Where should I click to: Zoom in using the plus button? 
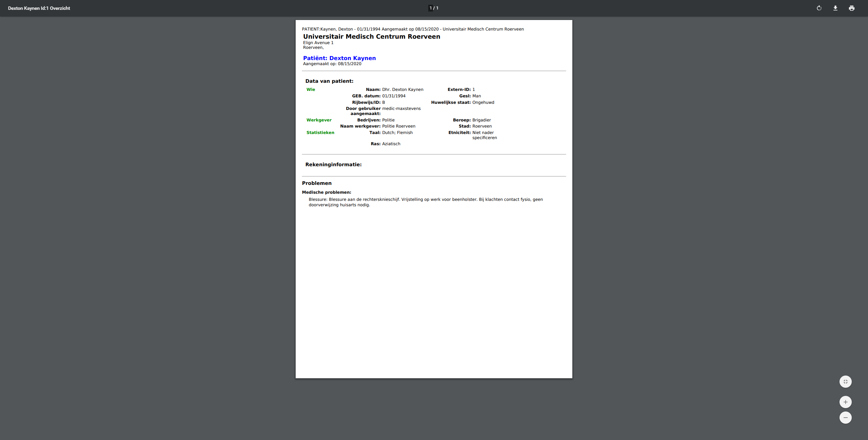tap(846, 402)
